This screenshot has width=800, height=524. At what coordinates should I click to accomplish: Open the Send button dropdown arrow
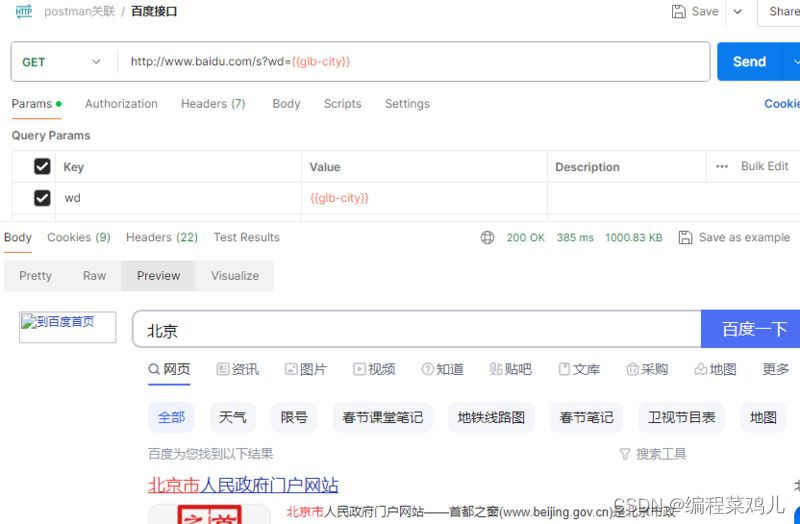[793, 62]
